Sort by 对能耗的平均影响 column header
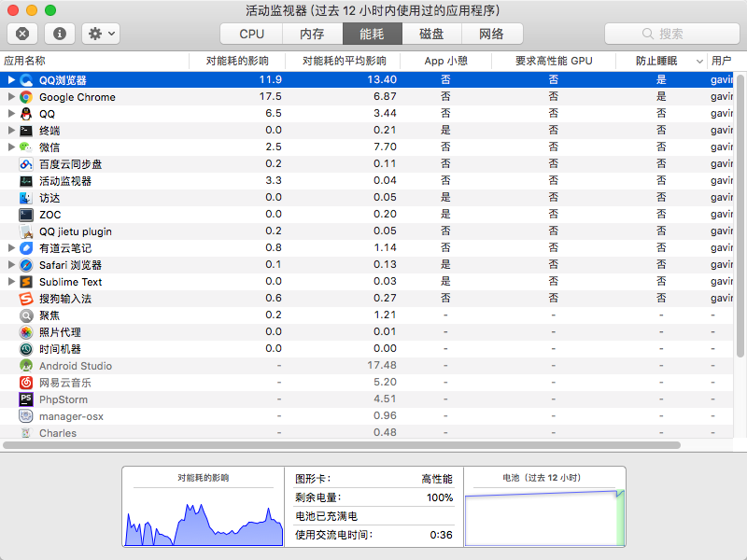Viewport: 747px width, 560px height. [343, 61]
